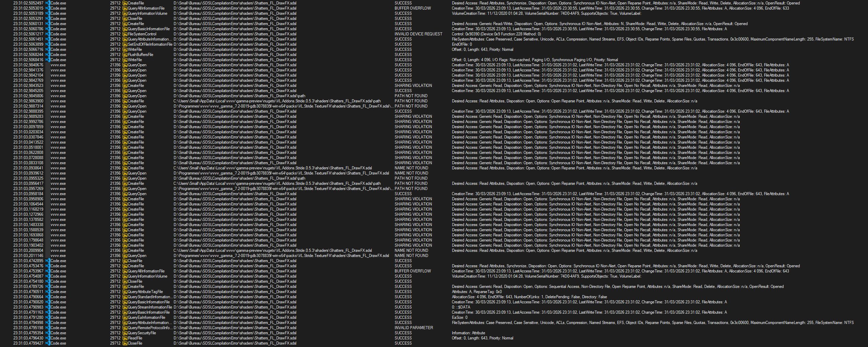Click the icon beside SetEndOfFileInformationFile operation

(x=125, y=44)
